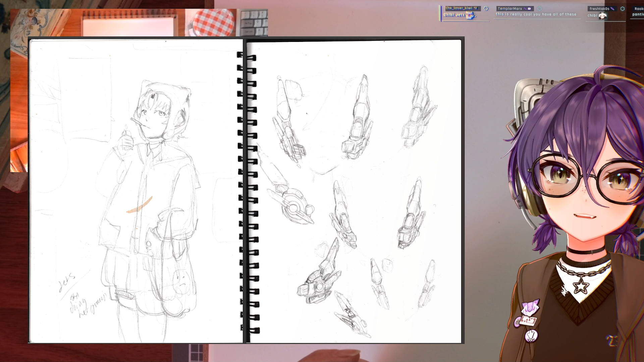Click the ring icon next to TemplarMarx
644x362 pixels.
click(x=540, y=9)
